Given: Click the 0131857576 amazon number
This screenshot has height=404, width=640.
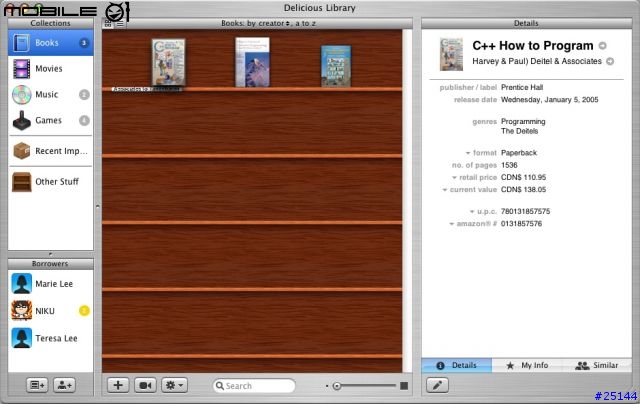Looking at the screenshot, I should (521, 224).
